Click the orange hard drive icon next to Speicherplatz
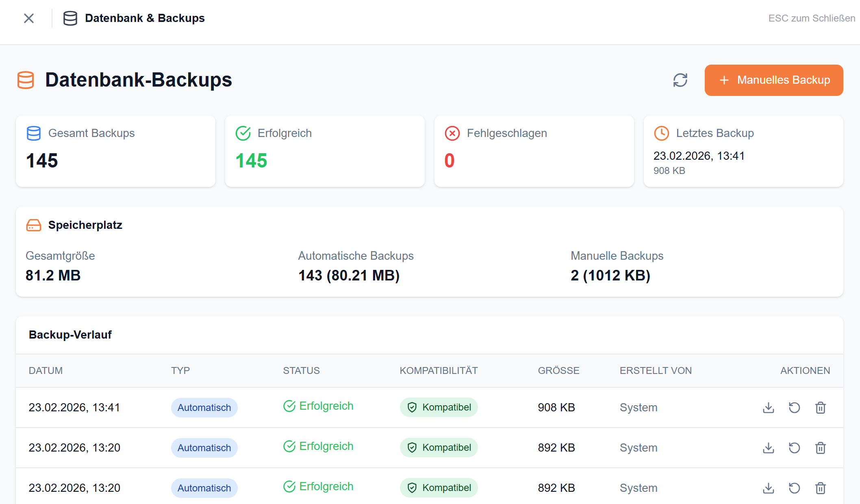The height and width of the screenshot is (504, 860). click(x=33, y=225)
